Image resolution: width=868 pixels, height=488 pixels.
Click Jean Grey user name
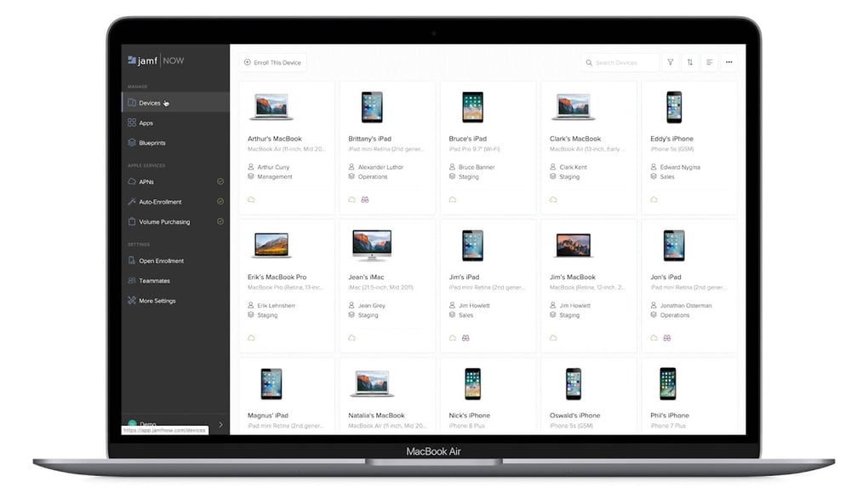(371, 305)
